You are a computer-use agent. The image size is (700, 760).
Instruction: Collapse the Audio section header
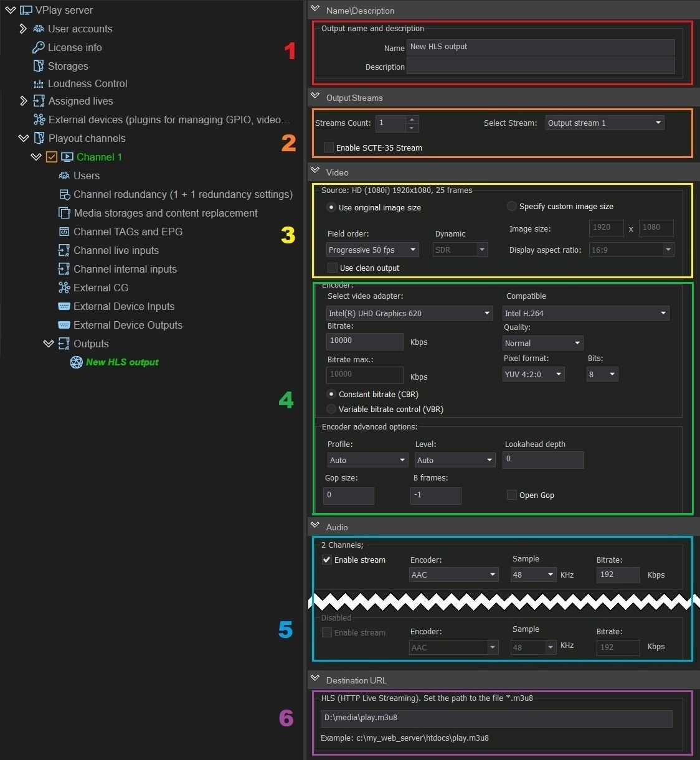coord(315,525)
